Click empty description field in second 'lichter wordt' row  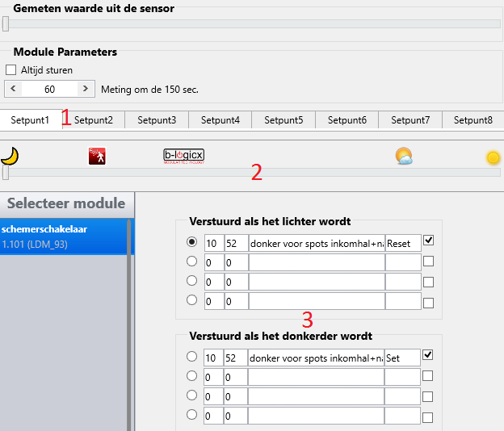[317, 262]
